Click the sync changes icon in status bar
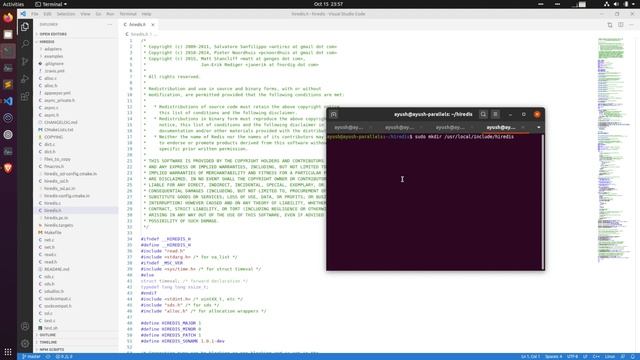This screenshot has width=640, height=360. click(x=48, y=357)
